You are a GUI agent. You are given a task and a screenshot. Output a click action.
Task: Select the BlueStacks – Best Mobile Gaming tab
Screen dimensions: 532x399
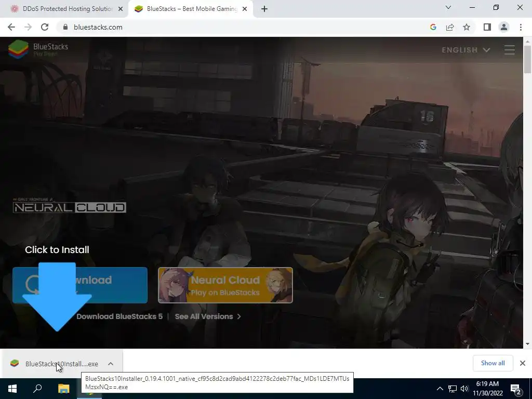191,9
